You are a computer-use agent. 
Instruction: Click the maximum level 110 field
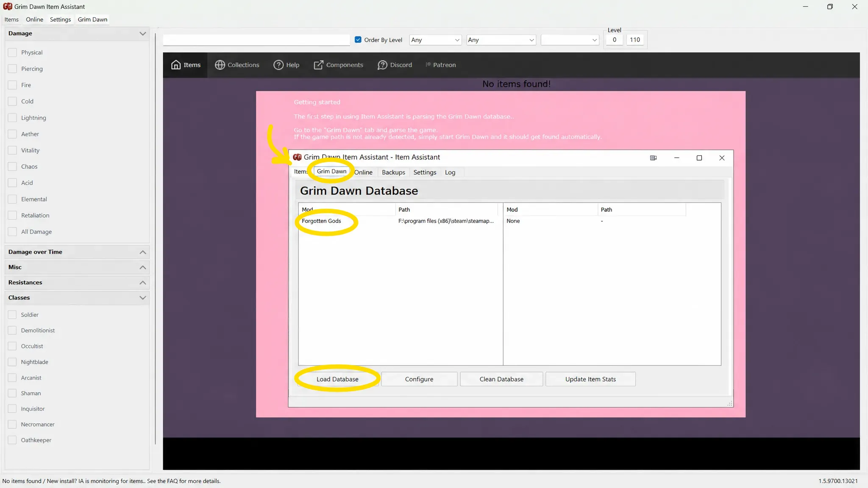(634, 40)
